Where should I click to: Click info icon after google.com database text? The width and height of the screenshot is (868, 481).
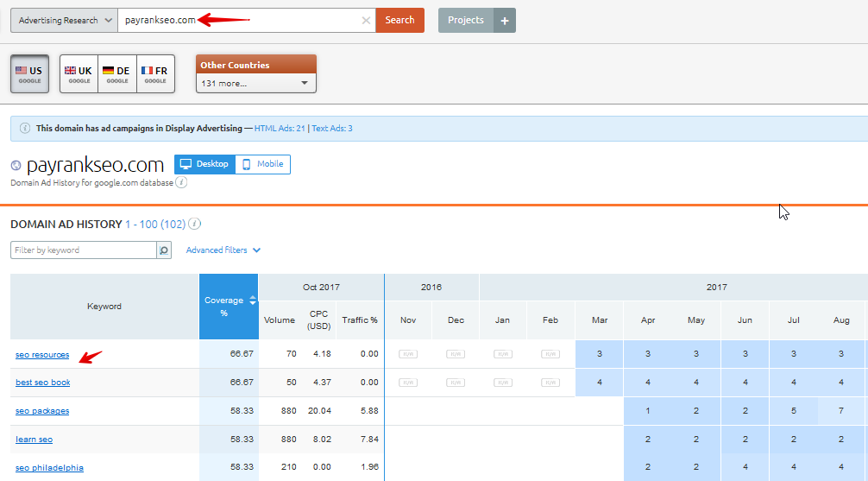coord(181,182)
